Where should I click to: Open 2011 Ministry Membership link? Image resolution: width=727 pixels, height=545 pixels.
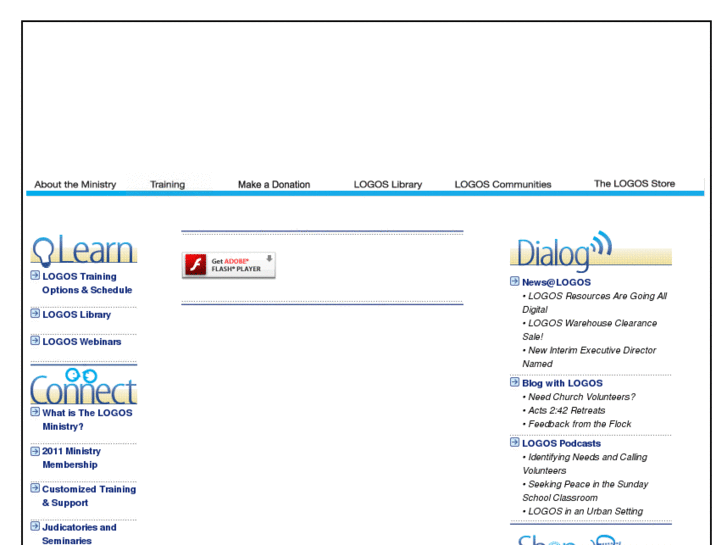(x=71, y=458)
